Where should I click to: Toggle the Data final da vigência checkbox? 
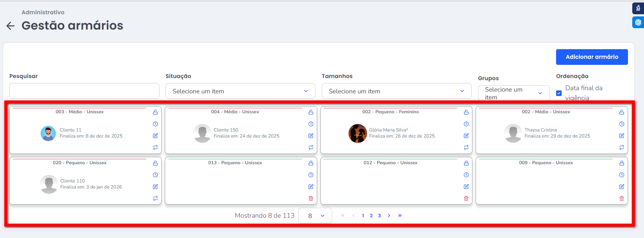(x=559, y=93)
